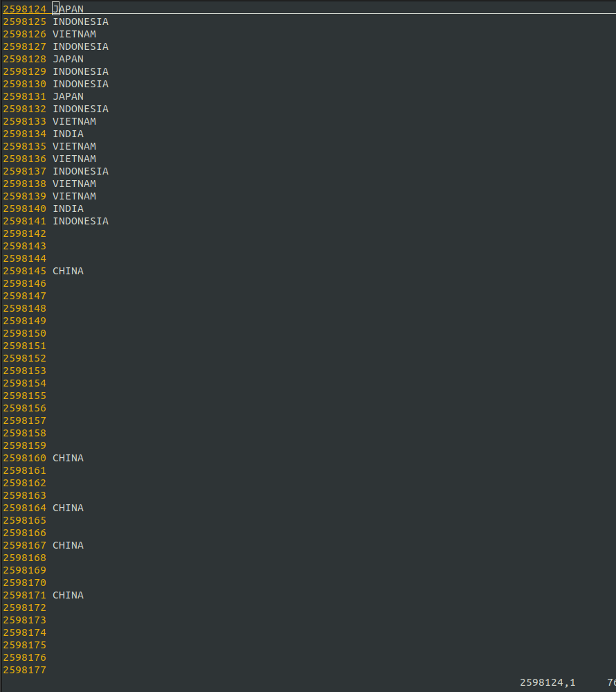Select INDONESIA text on line 2598130
Viewport: 616px width, 692px height.
tap(80, 84)
